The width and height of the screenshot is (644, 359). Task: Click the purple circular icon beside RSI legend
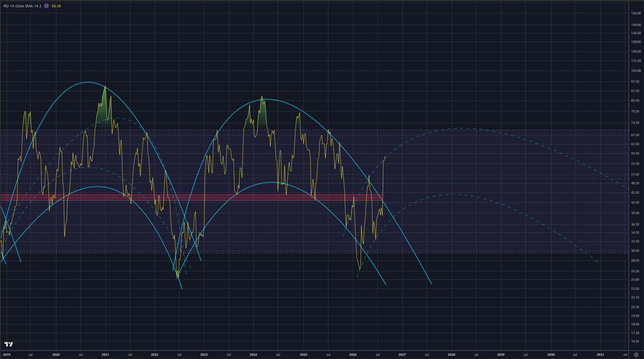pos(46,6)
